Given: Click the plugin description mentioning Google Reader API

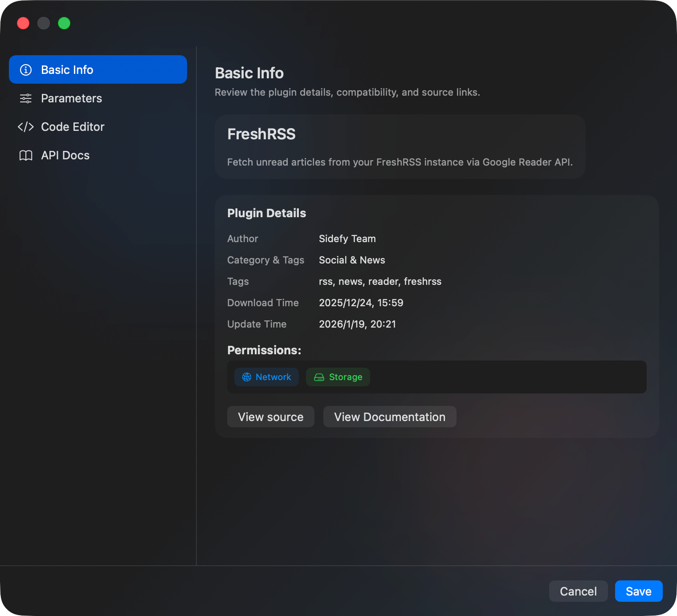Looking at the screenshot, I should click(400, 162).
